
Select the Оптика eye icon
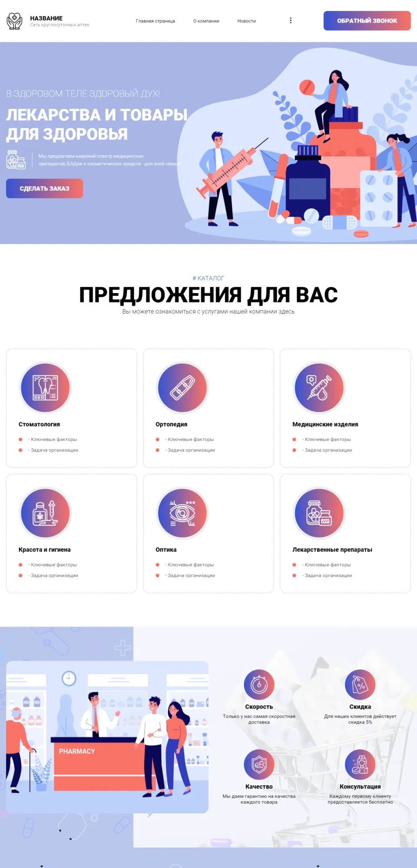pyautogui.click(x=182, y=513)
